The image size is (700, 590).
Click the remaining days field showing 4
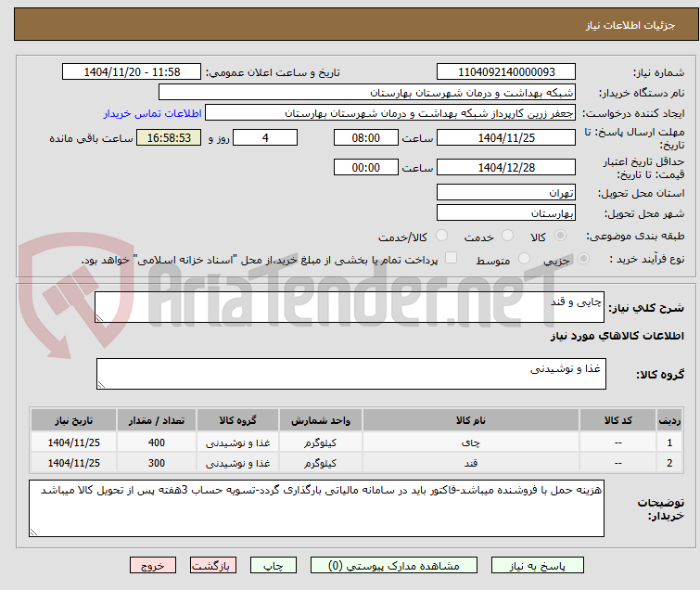[265, 137]
